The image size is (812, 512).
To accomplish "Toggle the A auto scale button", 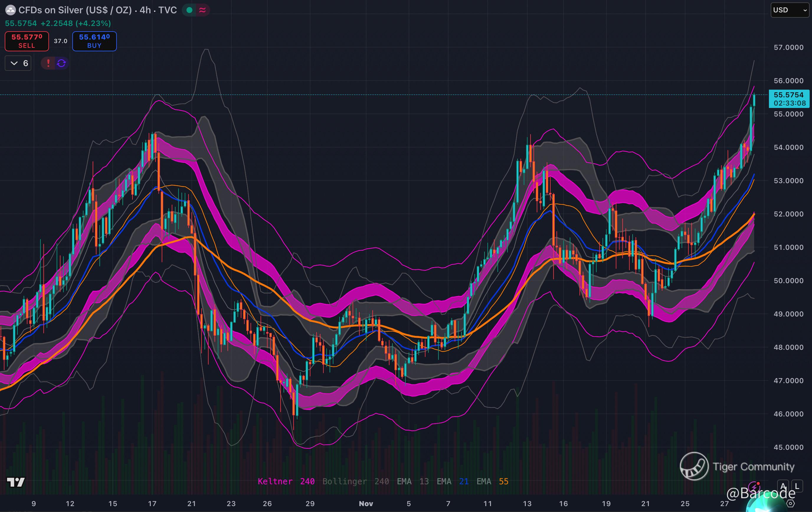I will [783, 486].
